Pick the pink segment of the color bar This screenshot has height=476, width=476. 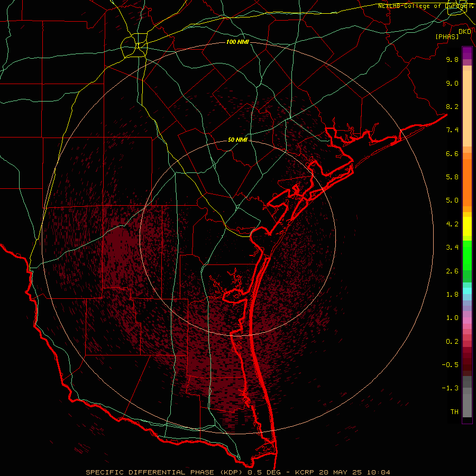467,321
